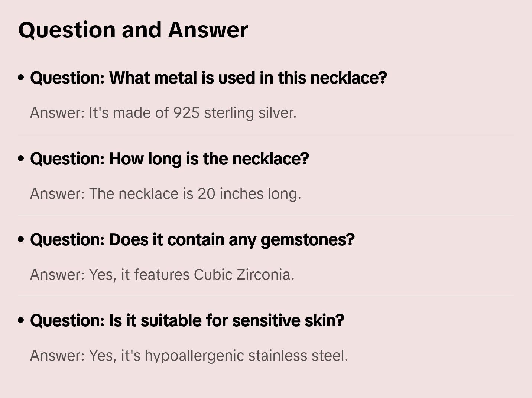Click the "Question and Answer" heading

click(x=133, y=30)
